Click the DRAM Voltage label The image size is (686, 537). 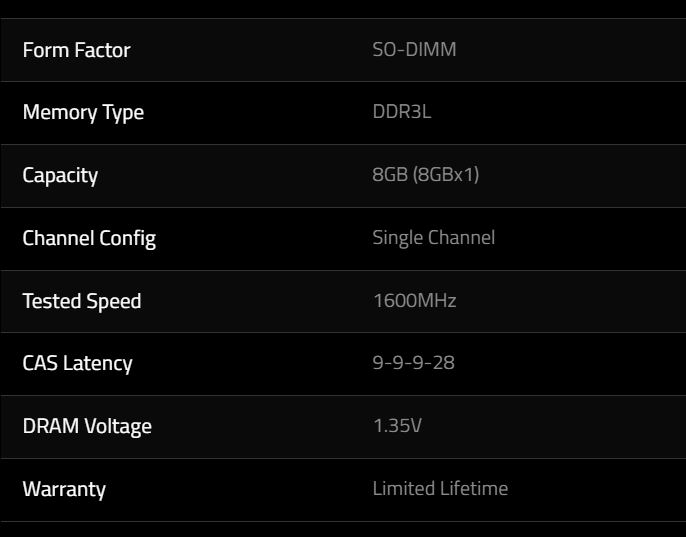tap(87, 427)
